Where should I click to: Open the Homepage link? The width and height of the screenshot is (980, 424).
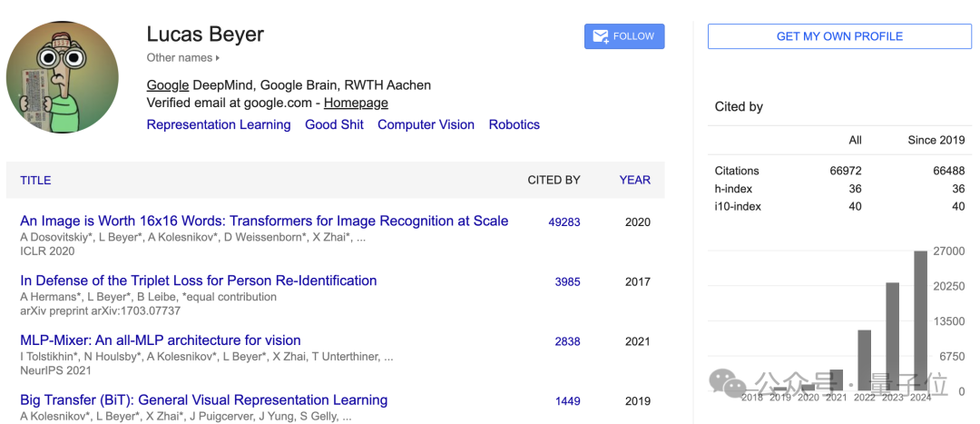(356, 103)
